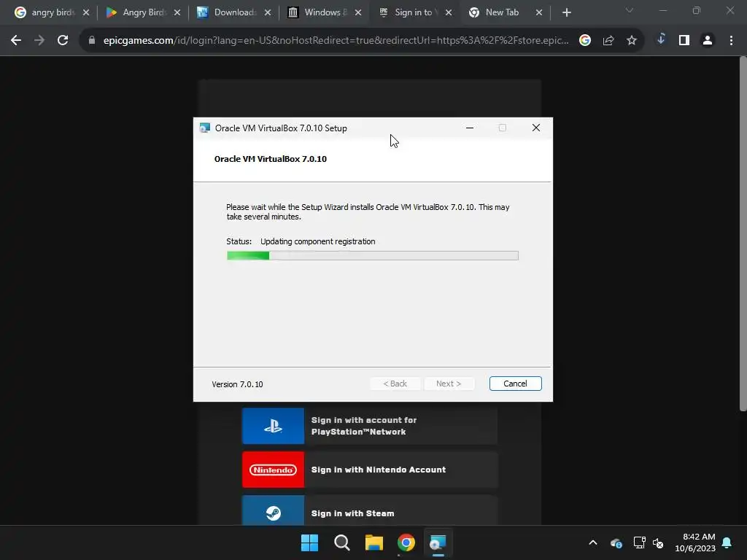Click the Google icon in address bar

[585, 41]
